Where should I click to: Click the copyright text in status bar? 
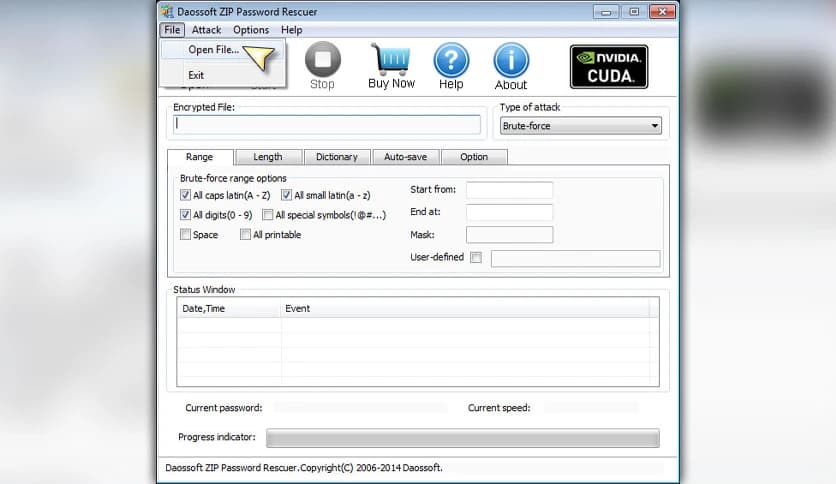pos(304,468)
